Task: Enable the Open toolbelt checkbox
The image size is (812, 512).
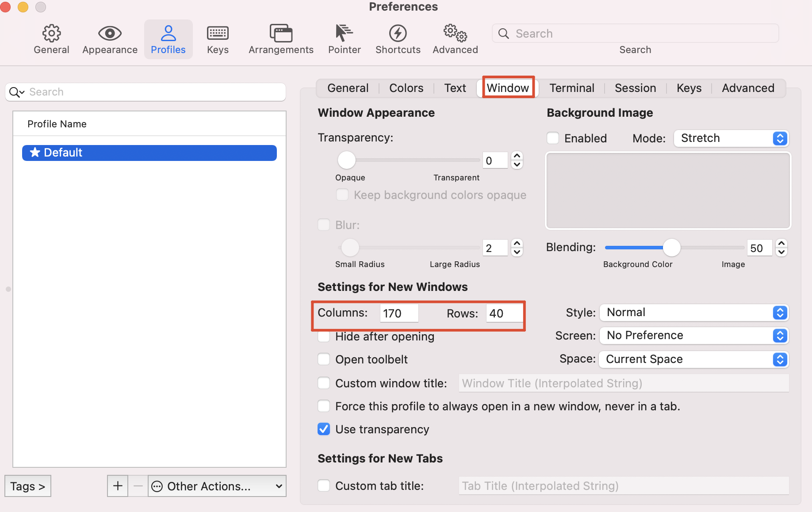Action: pos(324,359)
